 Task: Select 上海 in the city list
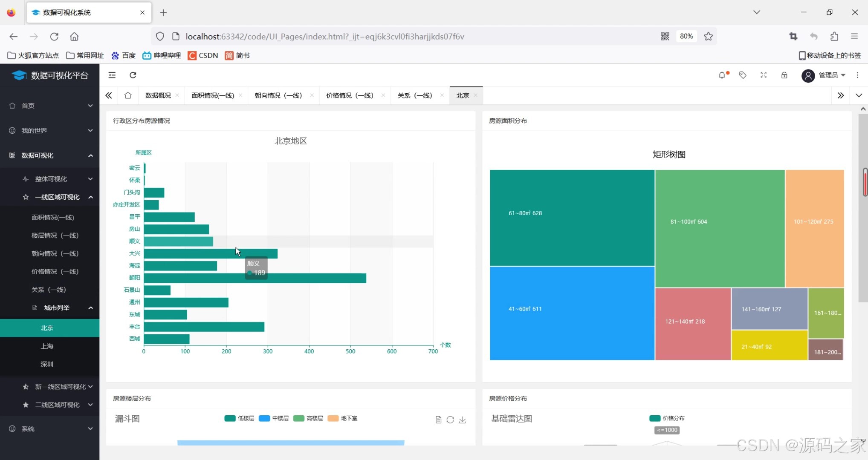pos(47,346)
